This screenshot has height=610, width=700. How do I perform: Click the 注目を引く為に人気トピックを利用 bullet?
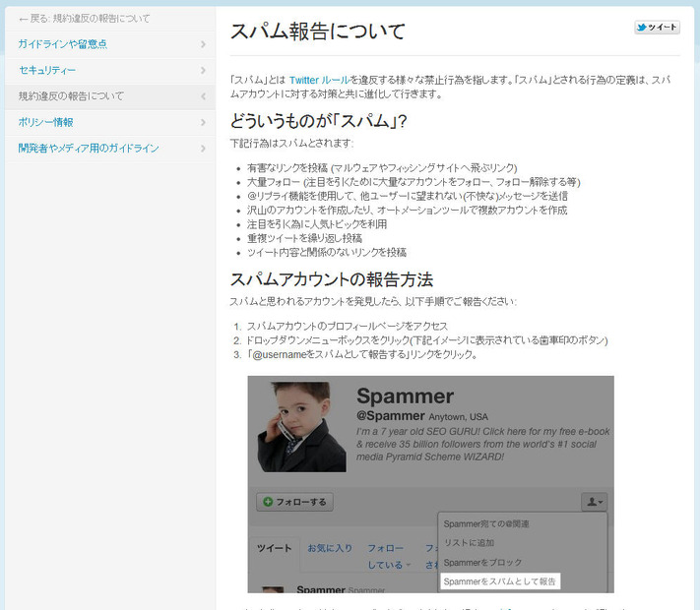click(317, 224)
